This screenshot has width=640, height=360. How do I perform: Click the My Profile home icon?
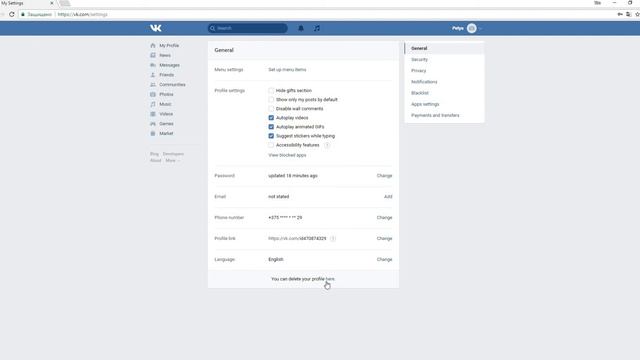coord(153,46)
